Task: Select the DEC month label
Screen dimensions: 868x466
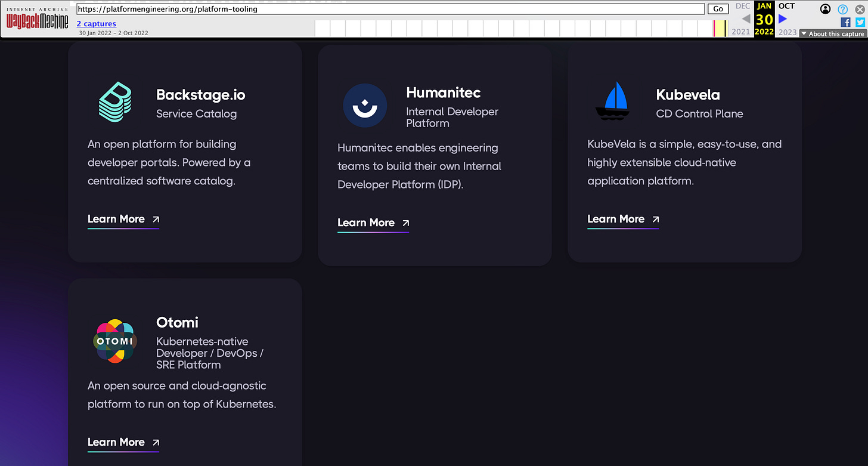Action: (743, 6)
